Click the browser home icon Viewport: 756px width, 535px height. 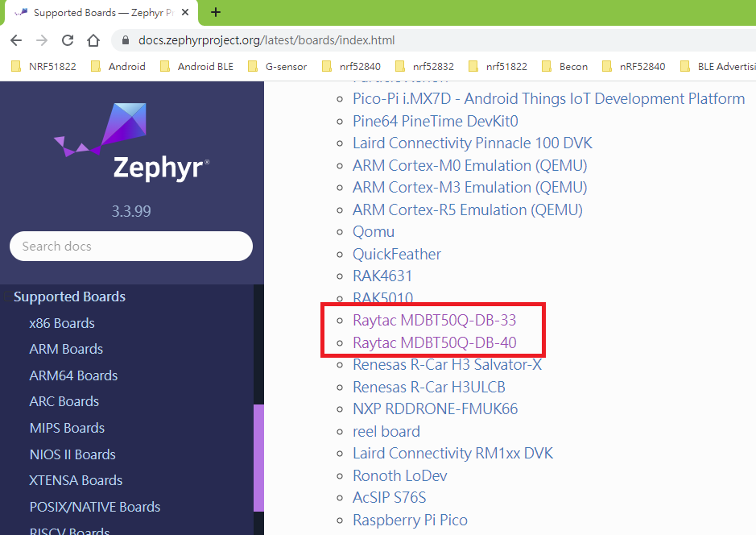tap(93, 40)
